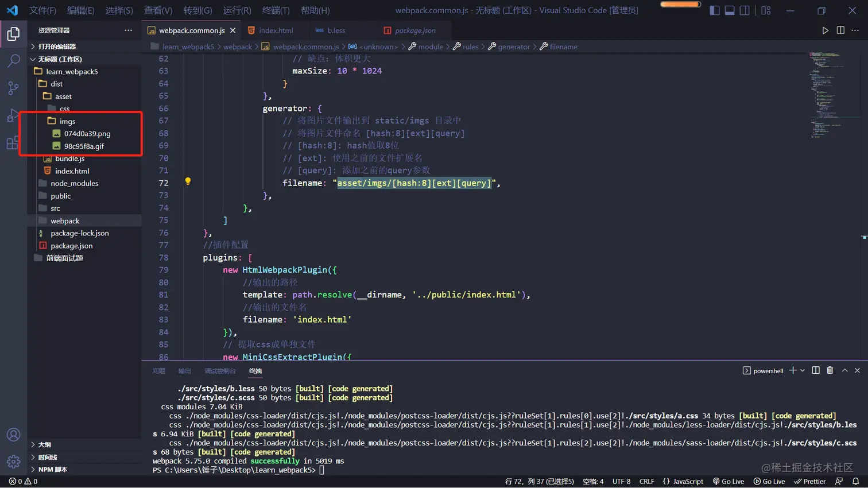Open the 终端(T) menu
This screenshot has height=488, width=868.
click(276, 10)
